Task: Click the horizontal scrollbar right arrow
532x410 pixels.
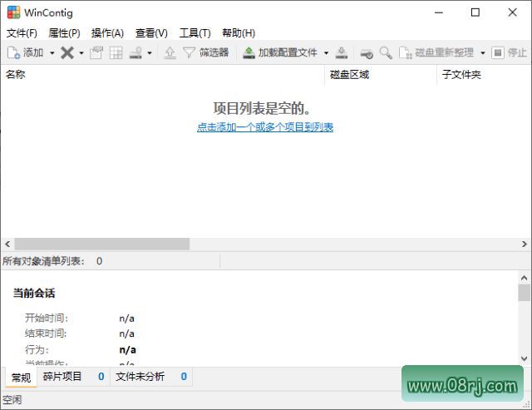Action: [x=525, y=244]
